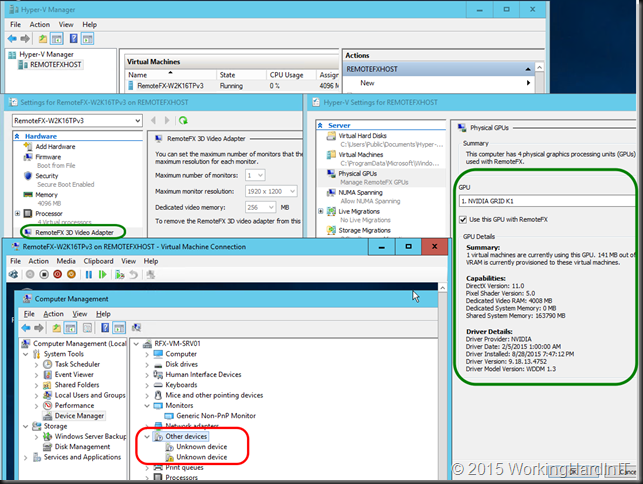Image resolution: width=643 pixels, height=484 pixels.
Task: Click the Checkpoint icon in VM Connection toolbar
Action: click(x=120, y=274)
